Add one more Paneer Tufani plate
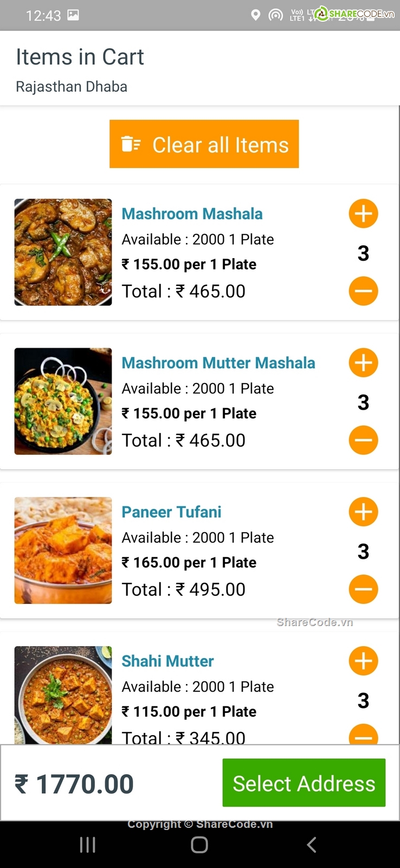Image resolution: width=400 pixels, height=868 pixels. [363, 512]
